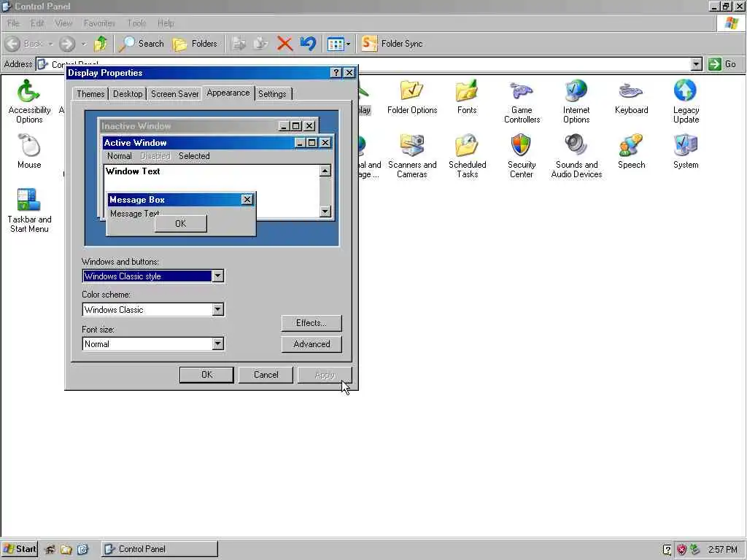Click the Control Panel taskbar button
Image resolution: width=747 pixels, height=560 pixels.
point(160,549)
